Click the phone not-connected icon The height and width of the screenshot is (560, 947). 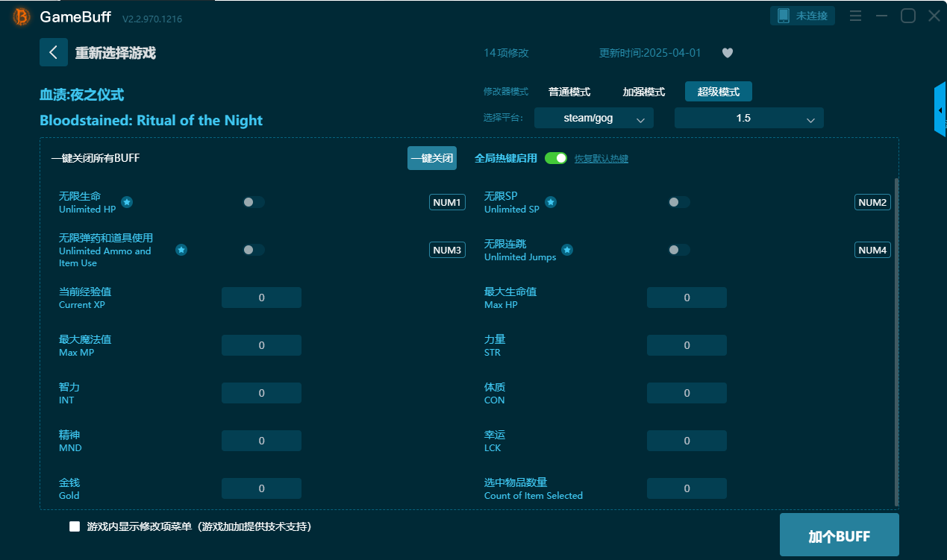click(783, 16)
